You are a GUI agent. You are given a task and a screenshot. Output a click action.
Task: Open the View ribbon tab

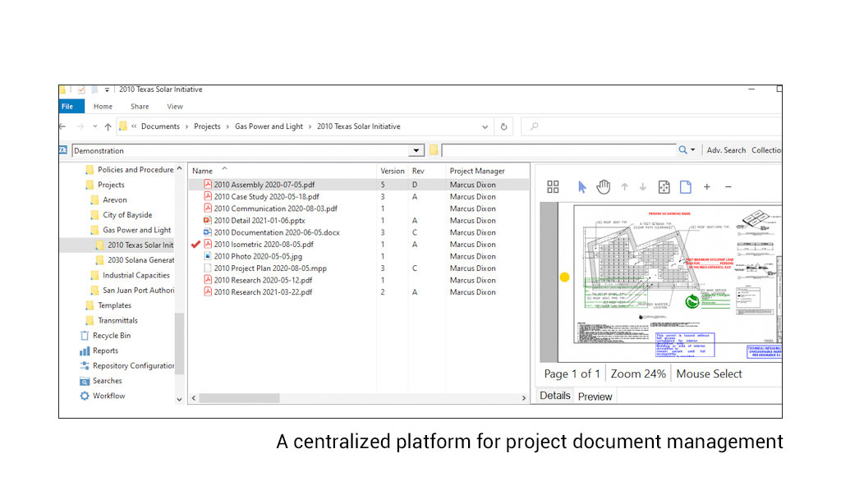point(175,106)
